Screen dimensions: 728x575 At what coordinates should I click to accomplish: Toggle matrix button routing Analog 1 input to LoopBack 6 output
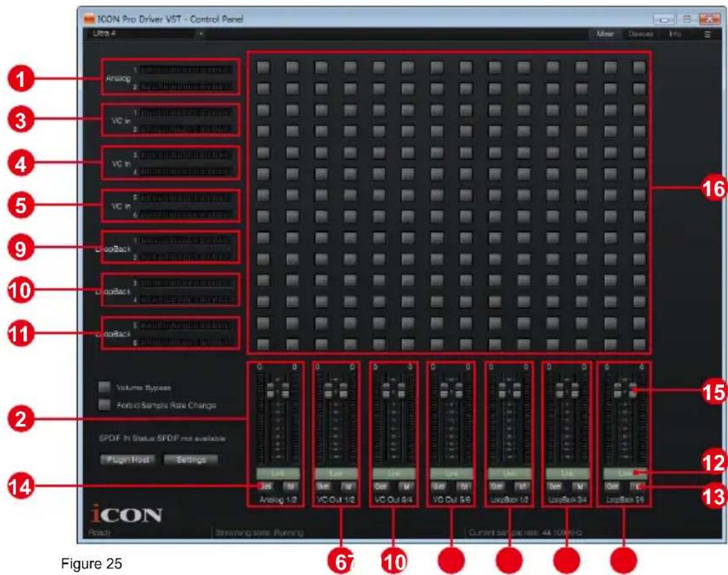pos(639,67)
